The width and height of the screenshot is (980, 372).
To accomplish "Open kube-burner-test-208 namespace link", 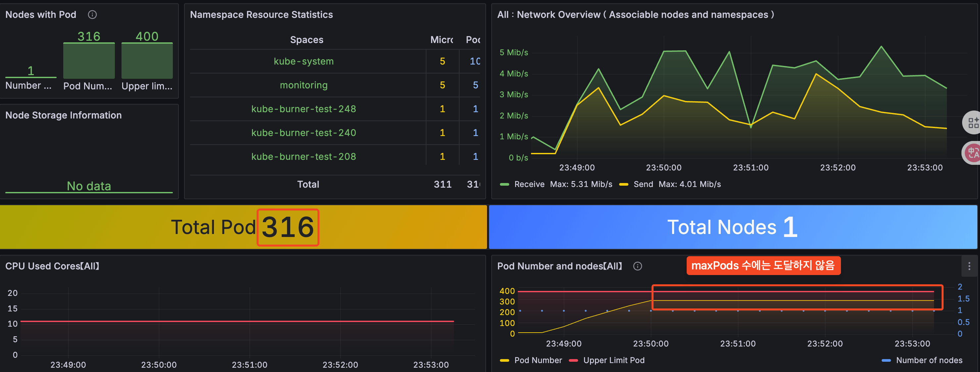I will (304, 156).
